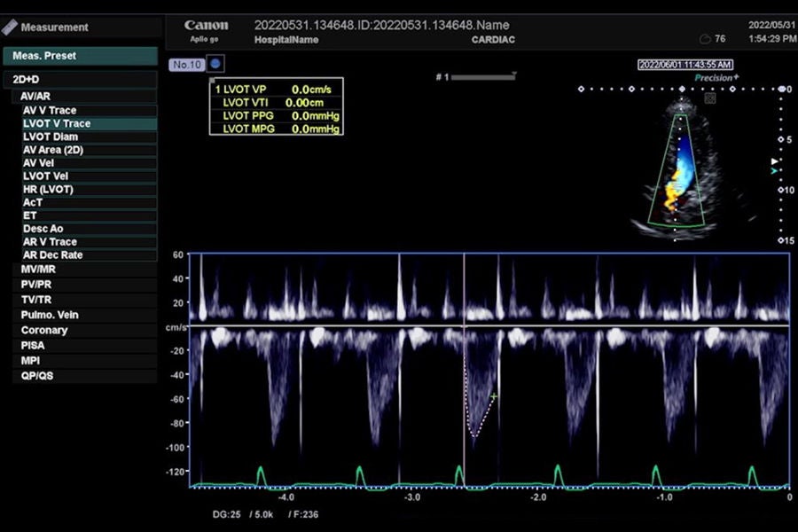This screenshot has height=532, width=798.
Task: Click the cyan arrow marker on depth scale
Action: 775,171
